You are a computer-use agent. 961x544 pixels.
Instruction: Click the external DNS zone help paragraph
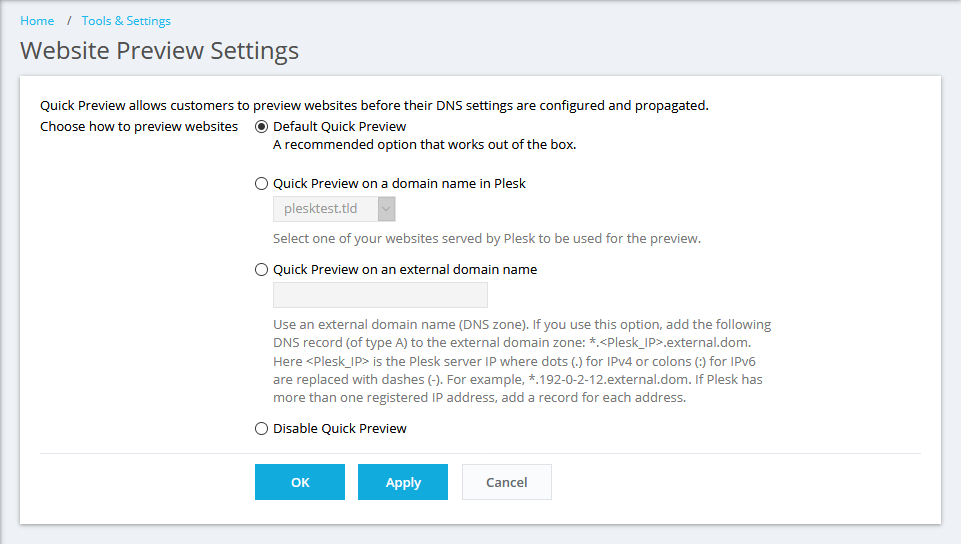point(522,361)
